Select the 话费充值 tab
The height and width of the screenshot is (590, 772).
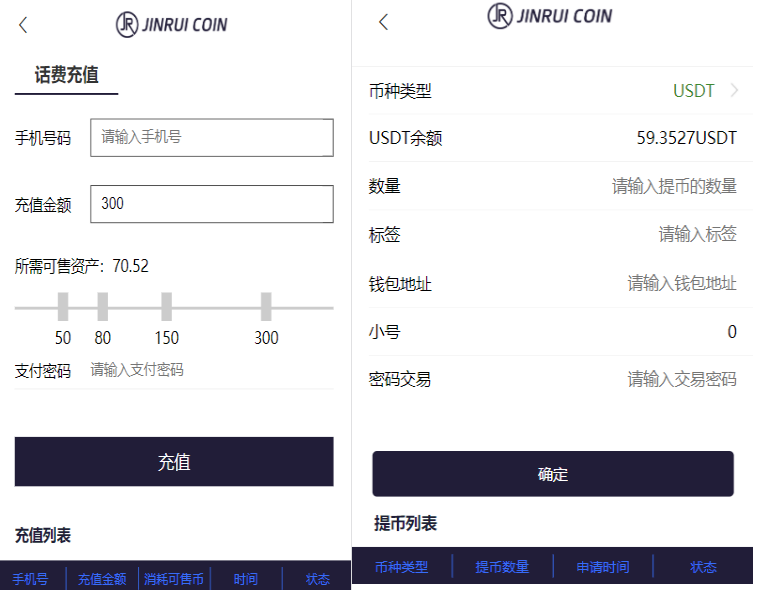pyautogui.click(x=66, y=75)
